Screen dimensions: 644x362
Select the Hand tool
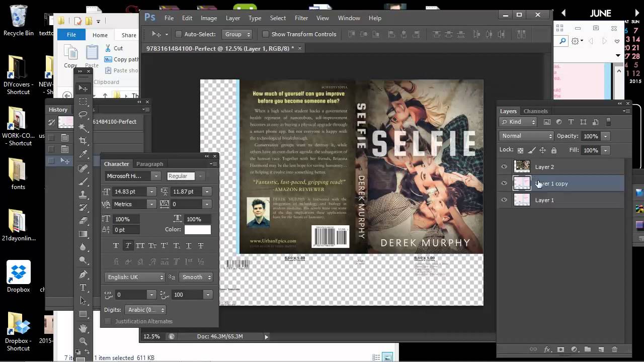(x=84, y=328)
